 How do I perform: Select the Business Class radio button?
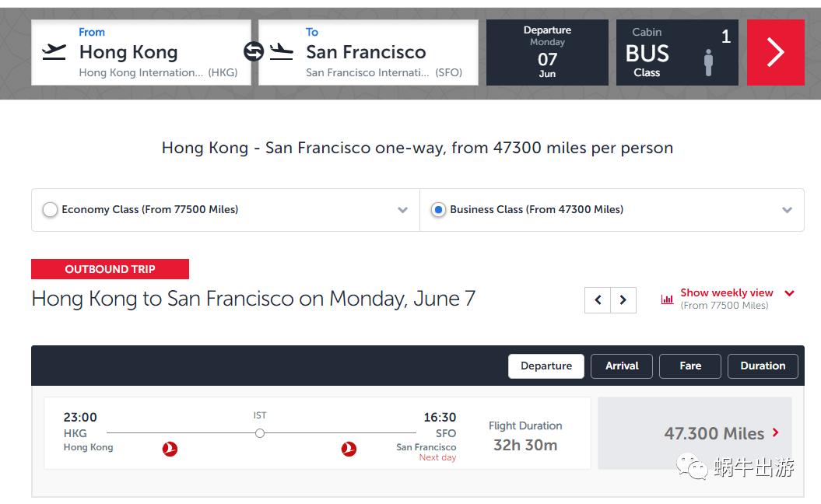[438, 210]
